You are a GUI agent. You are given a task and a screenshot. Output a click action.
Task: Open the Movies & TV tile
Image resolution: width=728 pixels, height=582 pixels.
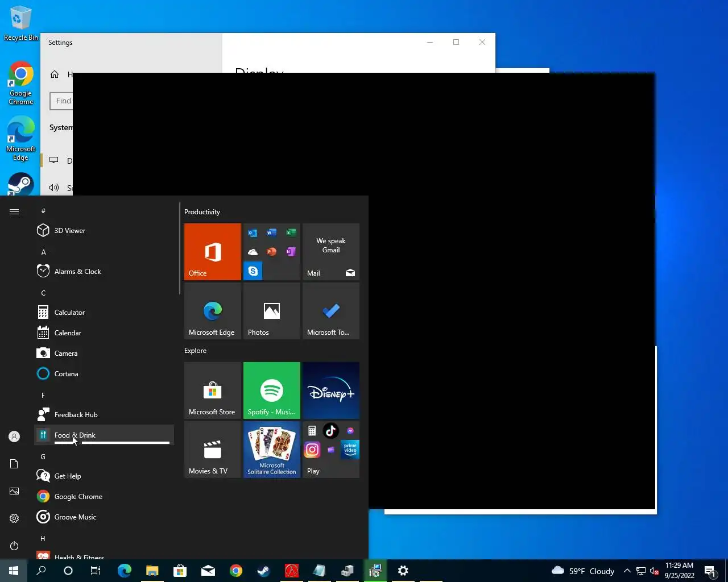pyautogui.click(x=213, y=450)
